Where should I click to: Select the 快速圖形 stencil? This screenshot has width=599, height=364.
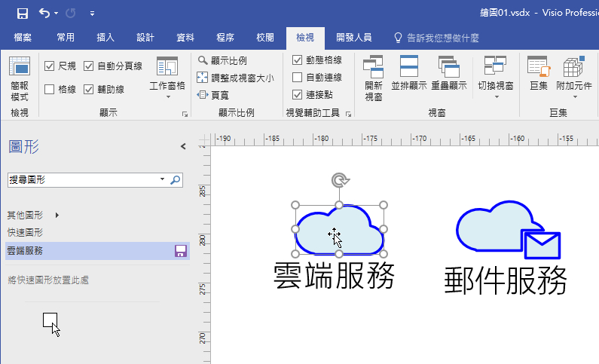click(x=25, y=232)
